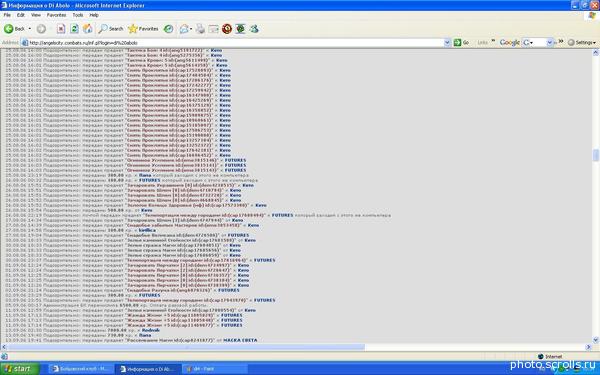This screenshot has width=600, height=375.
Task: Open the Папа link in the 730.00 кр. row
Action: coord(145,335)
